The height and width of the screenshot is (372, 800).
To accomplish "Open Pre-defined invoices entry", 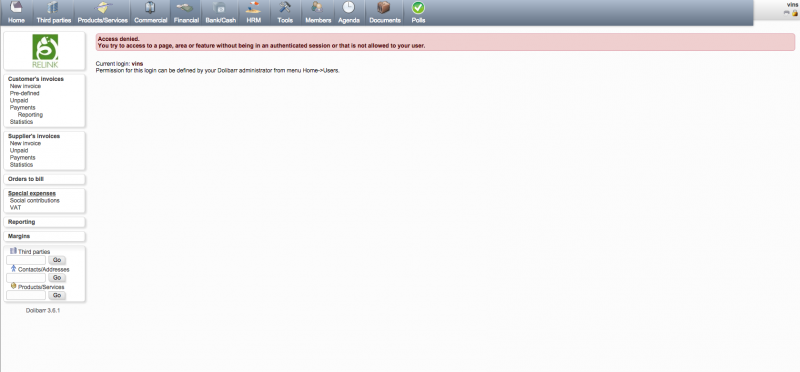I will (24, 93).
